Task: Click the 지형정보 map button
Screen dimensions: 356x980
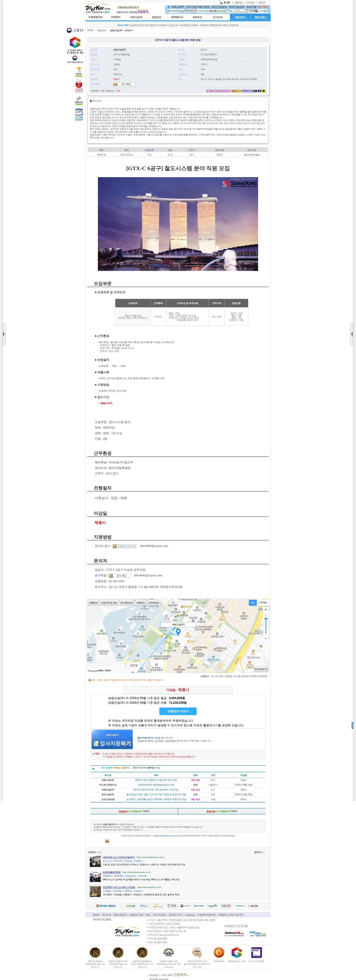Action: [x=141, y=603]
